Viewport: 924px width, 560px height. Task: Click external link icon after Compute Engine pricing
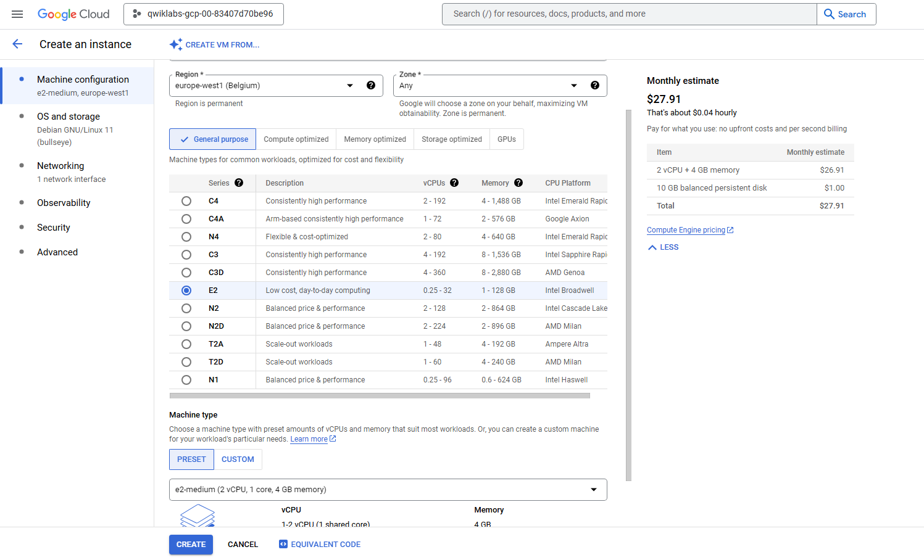[x=730, y=230]
